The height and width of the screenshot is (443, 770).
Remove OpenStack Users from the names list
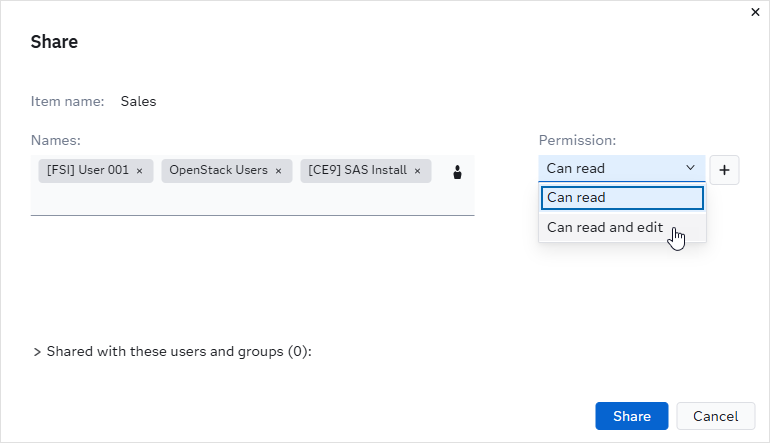click(x=278, y=171)
